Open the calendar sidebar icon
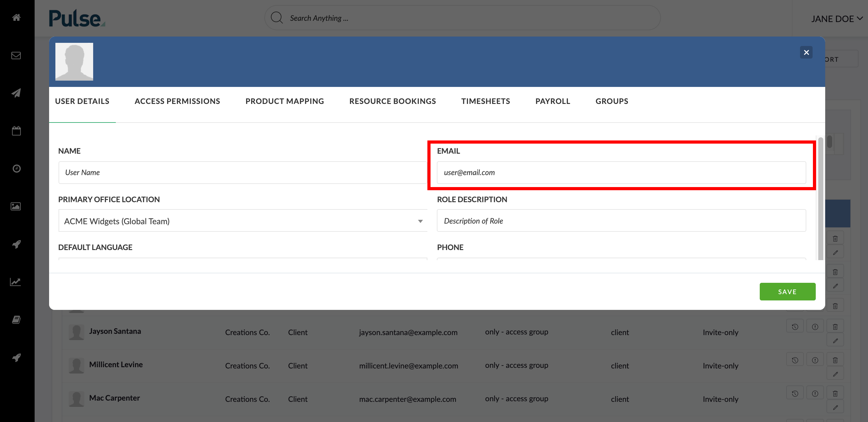Screen dimensions: 868x422 (16, 131)
